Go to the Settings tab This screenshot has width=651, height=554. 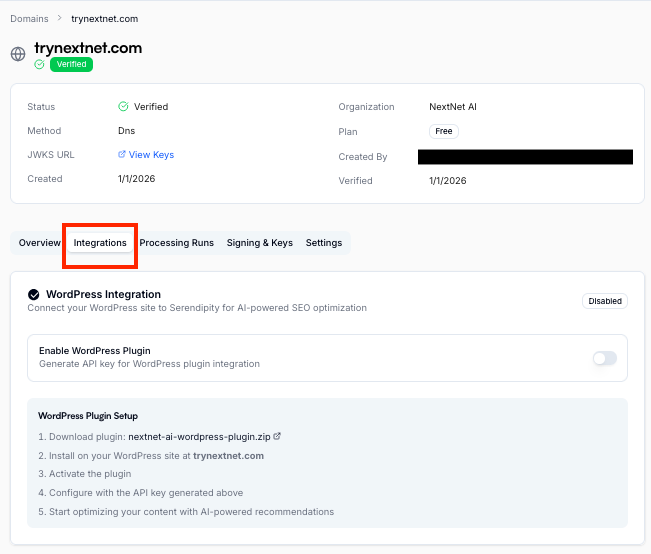click(324, 243)
